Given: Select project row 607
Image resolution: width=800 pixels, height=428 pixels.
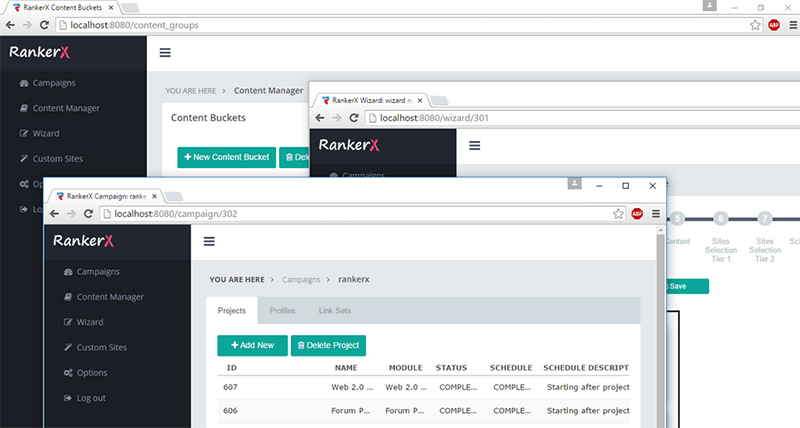Looking at the screenshot, I should click(x=423, y=387).
